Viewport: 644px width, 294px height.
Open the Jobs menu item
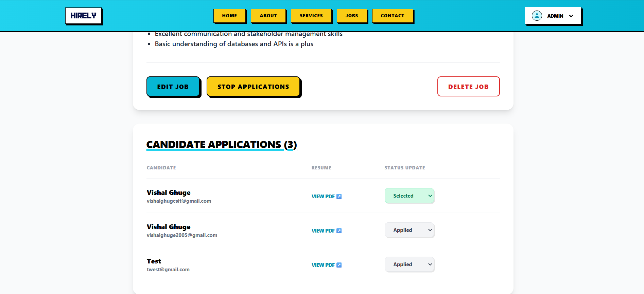352,16
